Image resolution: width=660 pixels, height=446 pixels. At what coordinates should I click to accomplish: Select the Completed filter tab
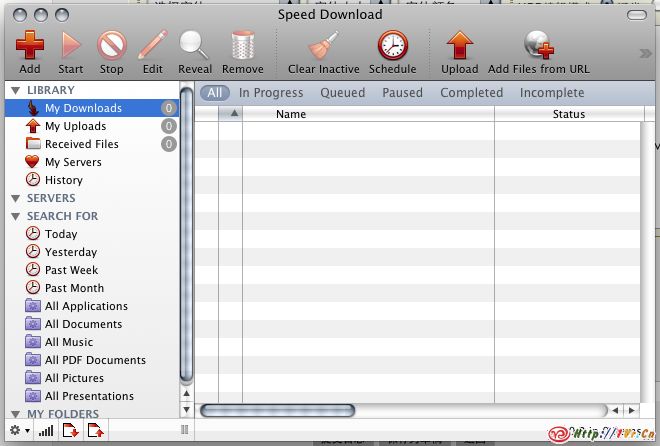pyautogui.click(x=472, y=93)
